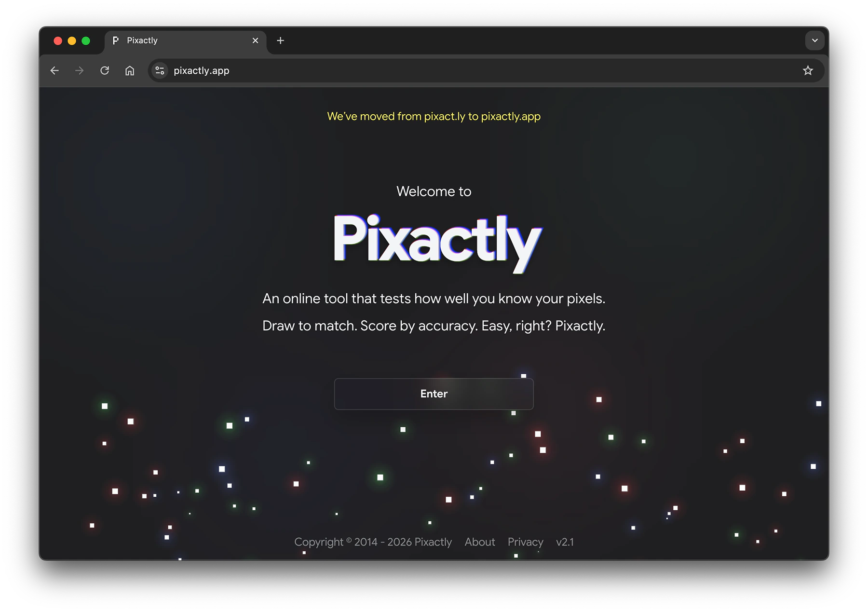Go back with the browser back arrow
Screen dimensions: 868x612
coord(54,70)
